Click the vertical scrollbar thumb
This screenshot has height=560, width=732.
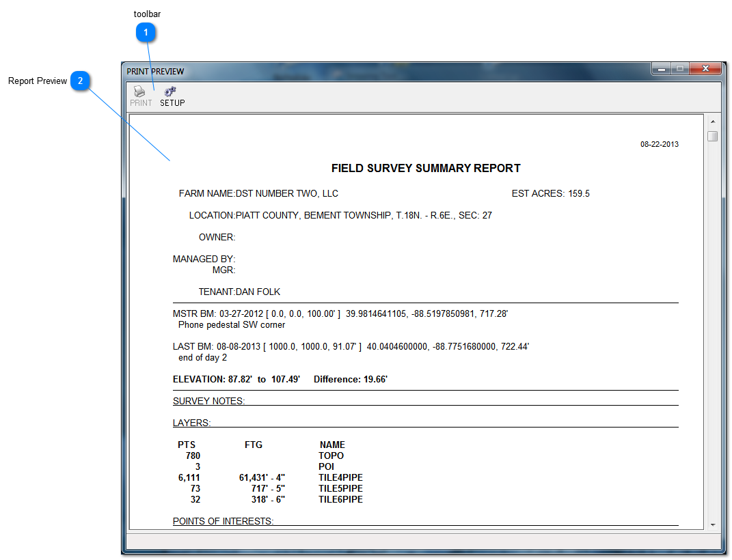pyautogui.click(x=712, y=137)
